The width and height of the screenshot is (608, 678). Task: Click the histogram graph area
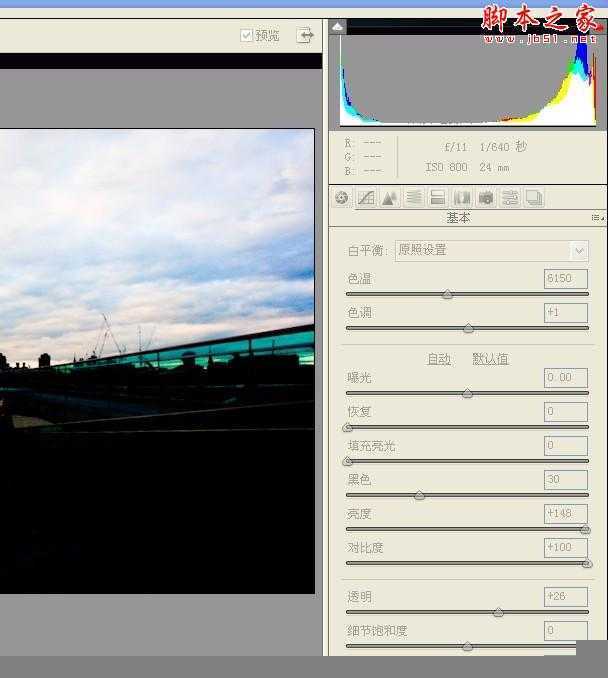468,80
